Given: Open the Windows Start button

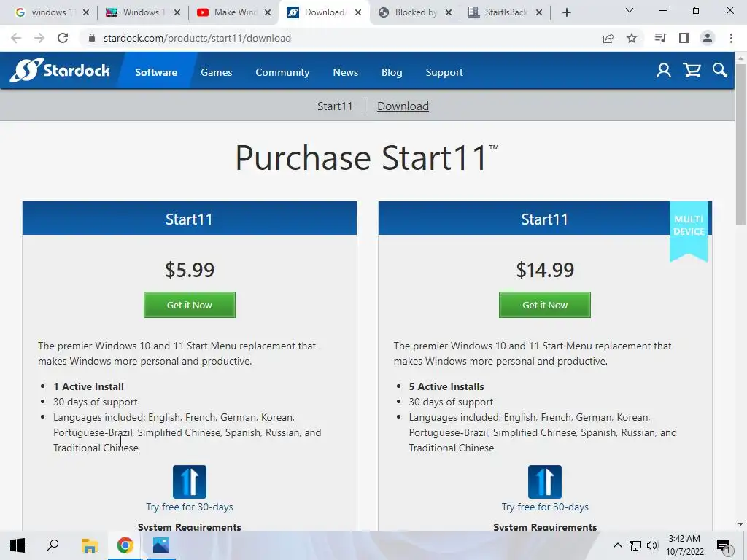Looking at the screenshot, I should pyautogui.click(x=18, y=545).
